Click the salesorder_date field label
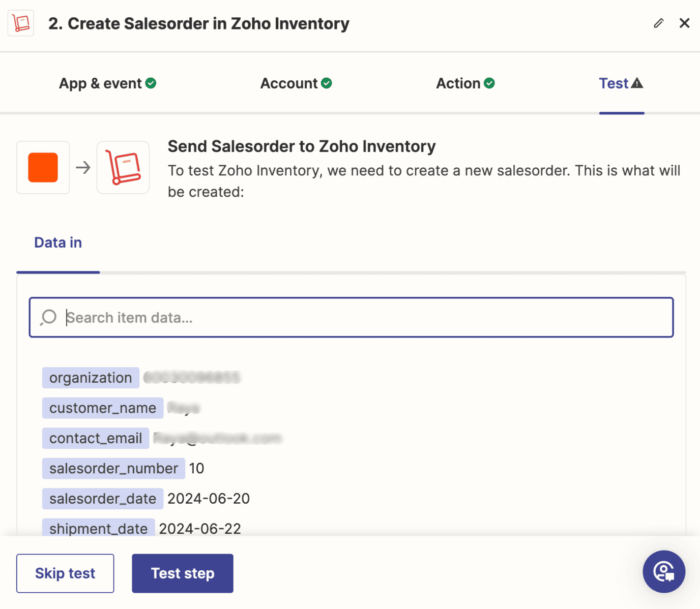Viewport: 700px width, 609px height. pyautogui.click(x=103, y=499)
